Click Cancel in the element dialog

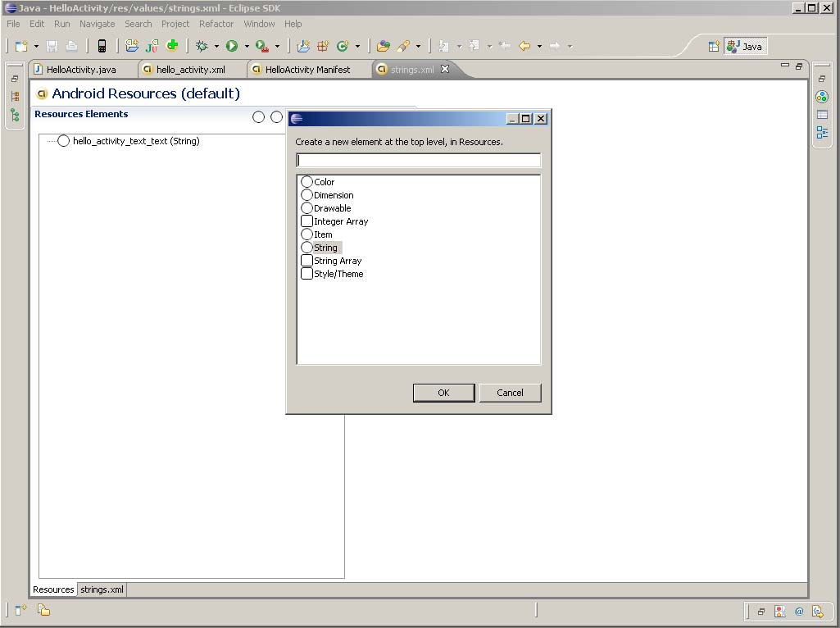click(510, 393)
